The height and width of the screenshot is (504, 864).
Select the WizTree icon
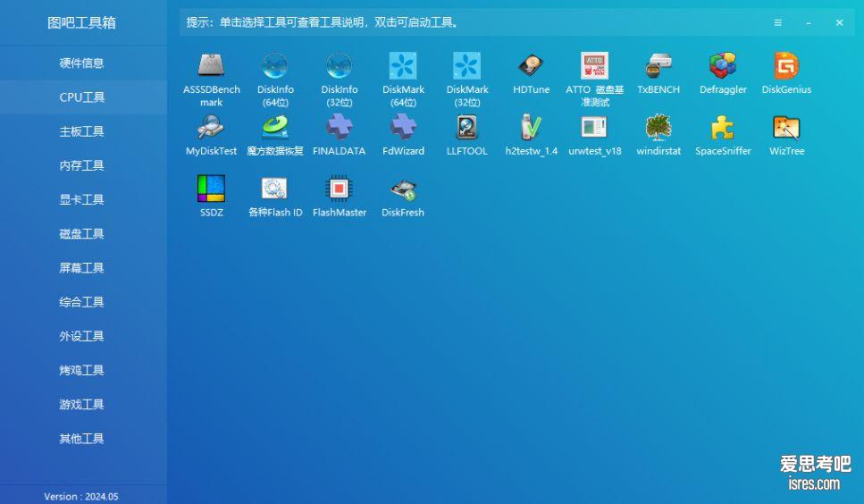pos(786,127)
